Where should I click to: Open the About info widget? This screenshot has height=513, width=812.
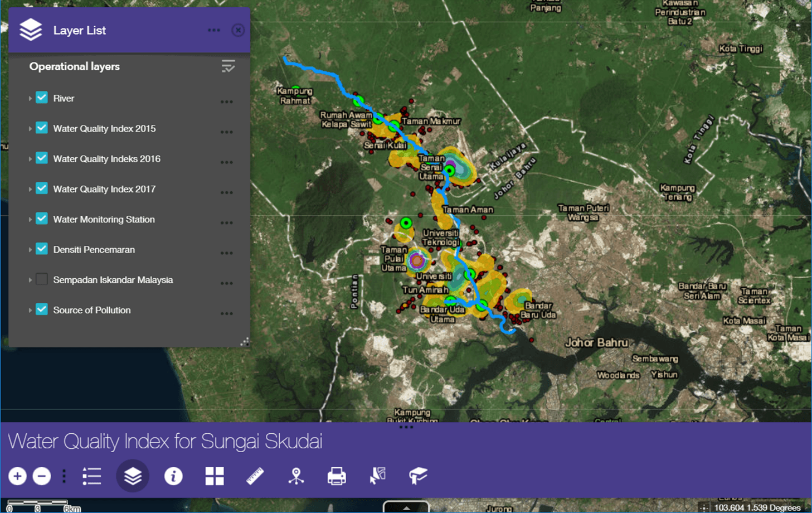click(x=173, y=476)
